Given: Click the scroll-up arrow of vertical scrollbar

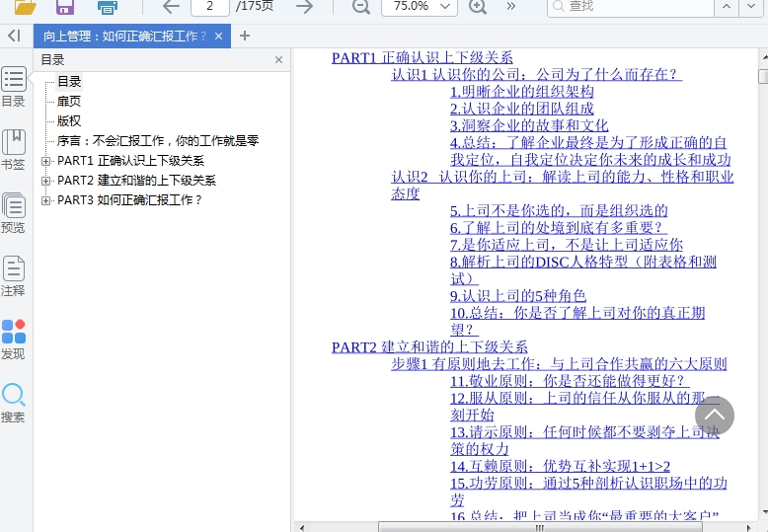Looking at the screenshot, I should pos(763,58).
